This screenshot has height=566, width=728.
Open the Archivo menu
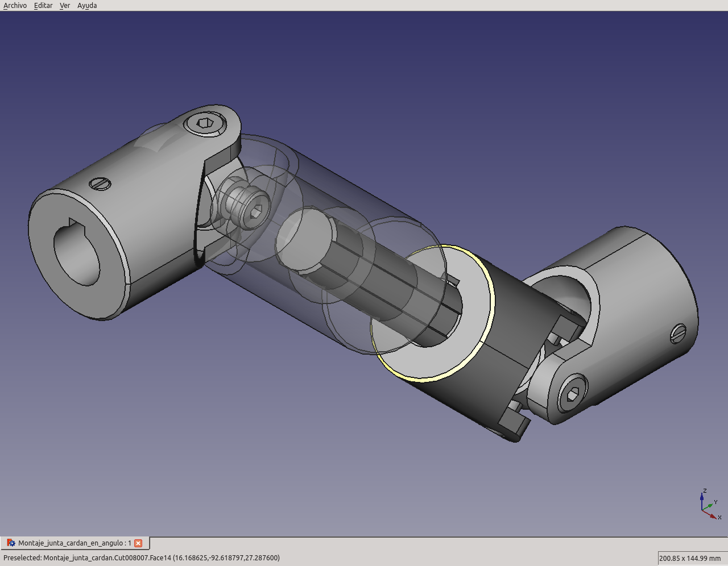tap(15, 6)
